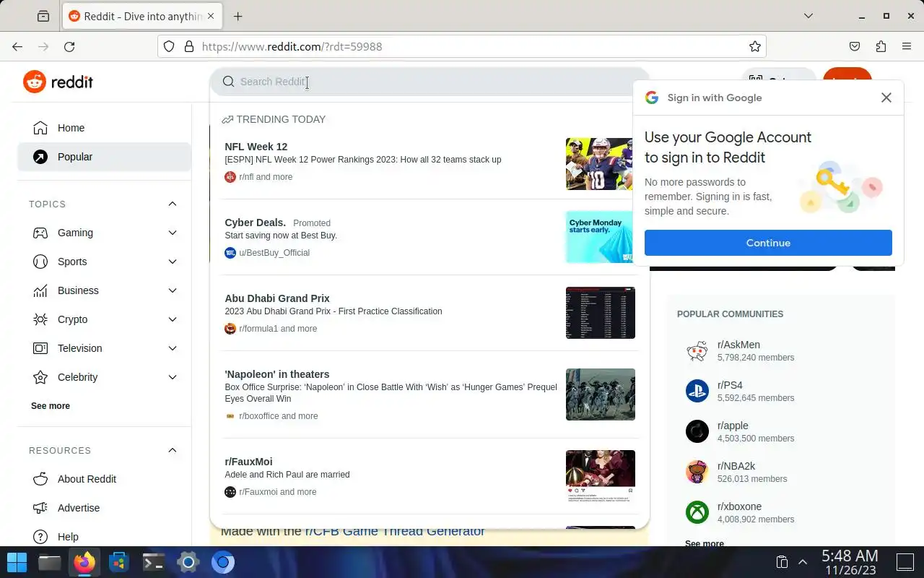This screenshot has height=578, width=924.
Task: Click the About Reddit icon
Action: click(x=40, y=479)
